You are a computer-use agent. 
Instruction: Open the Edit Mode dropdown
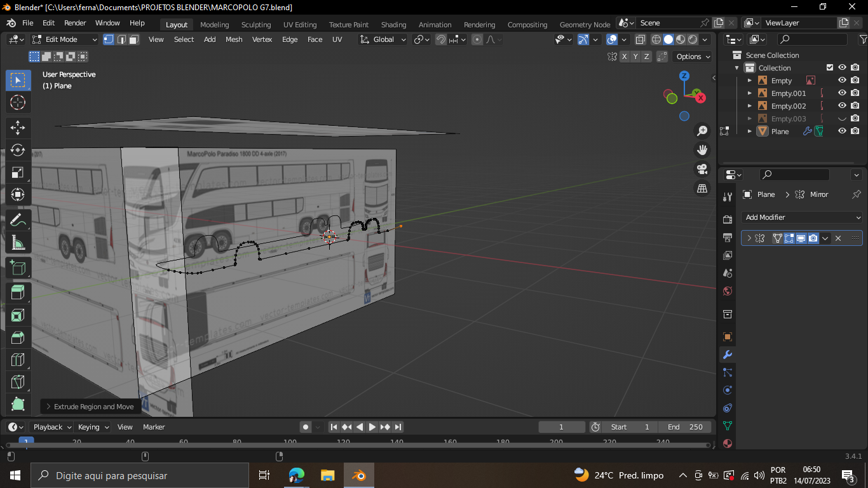coord(65,39)
